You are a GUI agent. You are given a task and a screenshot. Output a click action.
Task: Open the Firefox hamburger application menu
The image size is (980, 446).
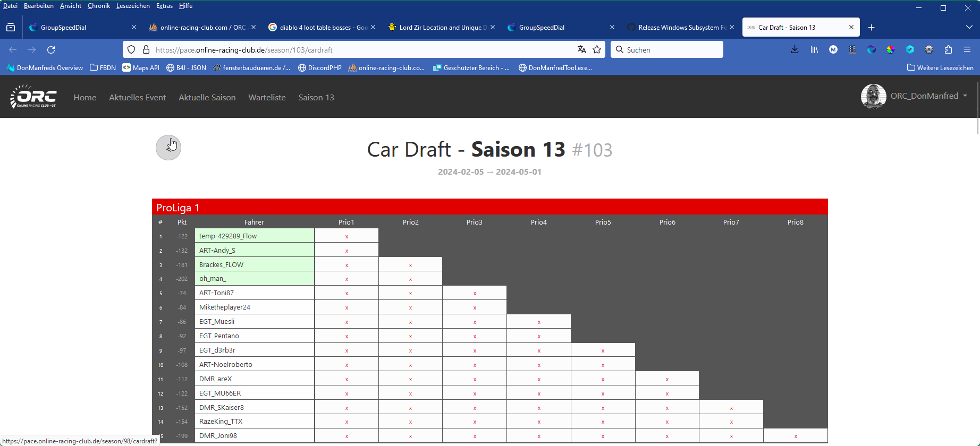[967, 50]
